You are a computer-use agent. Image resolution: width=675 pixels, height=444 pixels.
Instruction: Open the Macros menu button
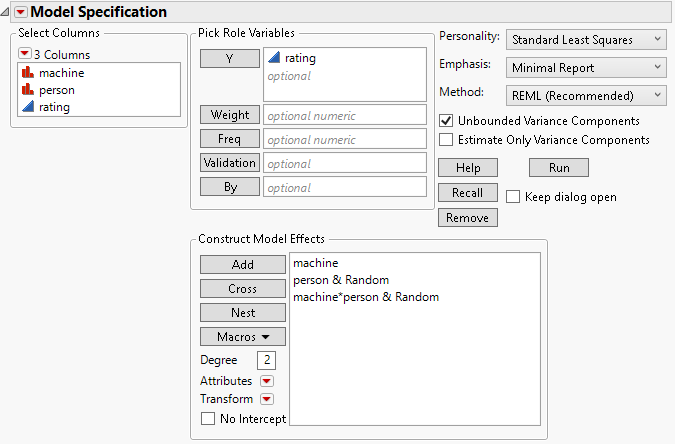[243, 337]
